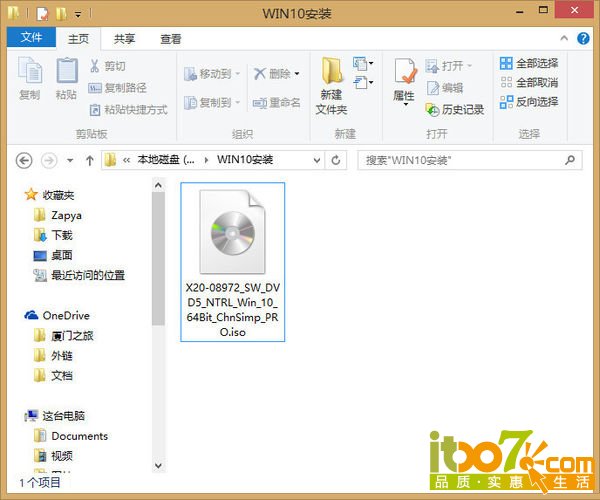The image size is (600, 500).
Task: Click Copy path (复制路径)
Action: click(x=117, y=88)
